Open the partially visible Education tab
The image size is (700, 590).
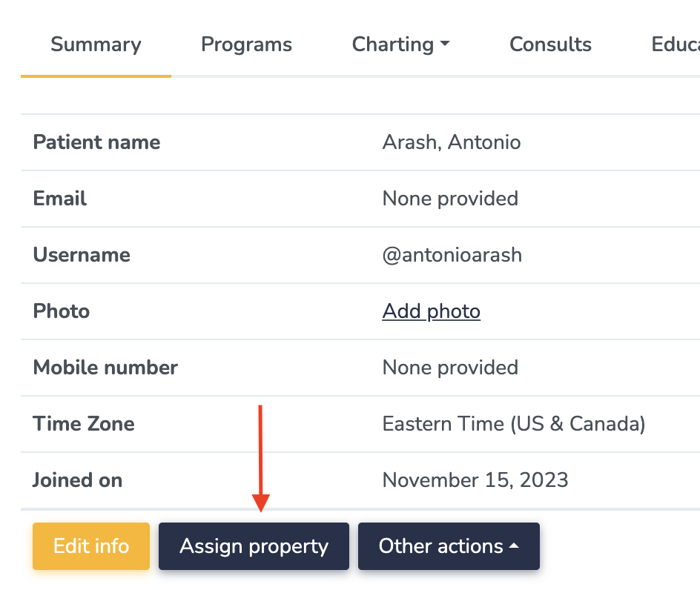(x=675, y=44)
